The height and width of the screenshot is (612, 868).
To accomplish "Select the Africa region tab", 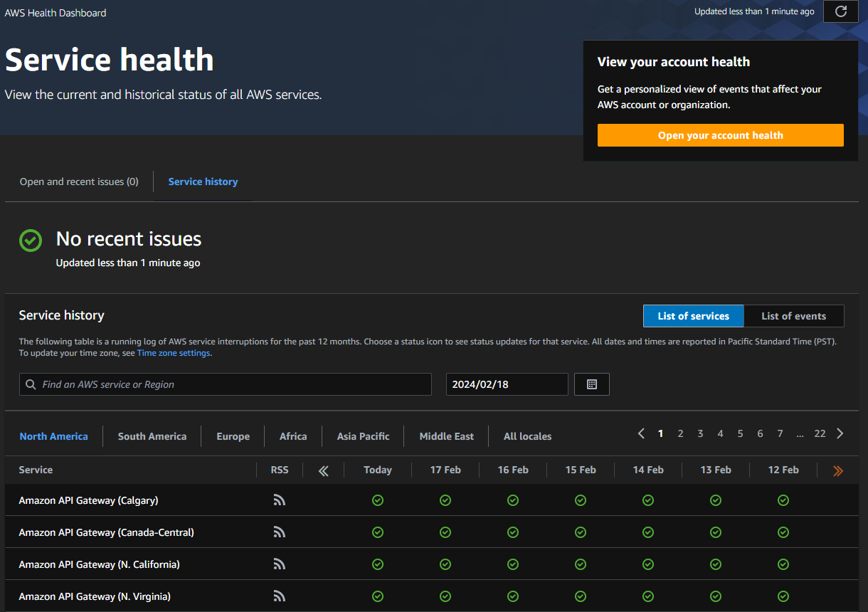I will [293, 436].
